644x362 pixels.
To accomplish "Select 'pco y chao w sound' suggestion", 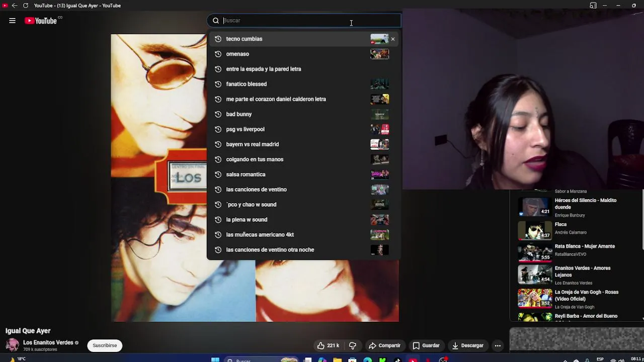I will [x=251, y=205].
